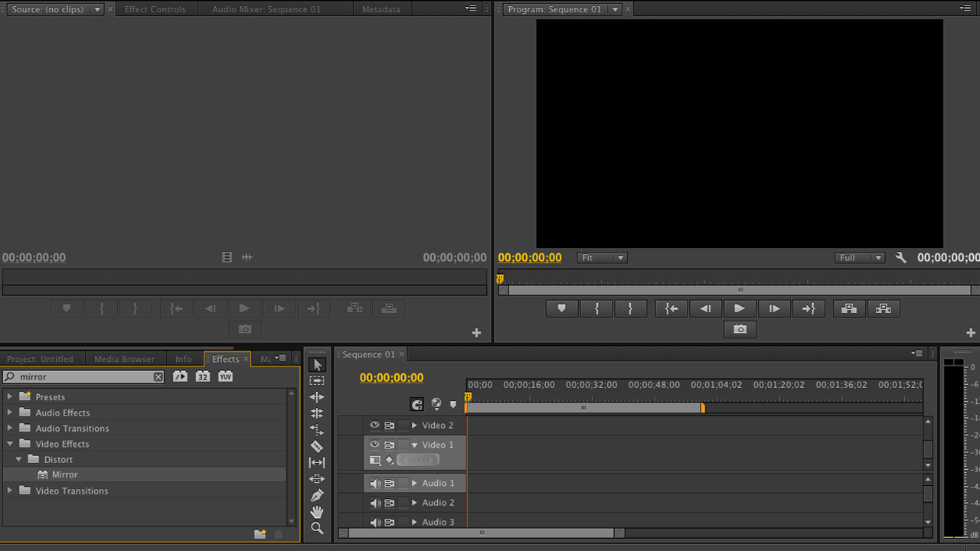Mute the Audio 1 track speaker
The image size is (980, 551).
point(375,484)
